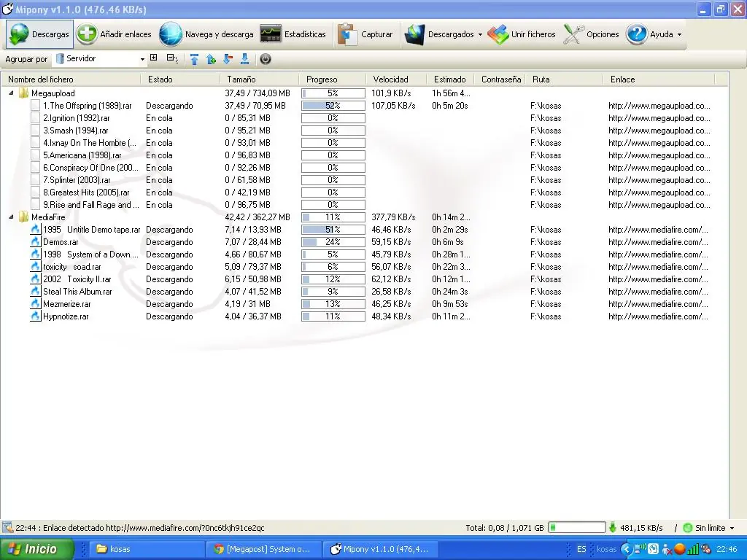Expand hidden system tray icons arrow
Image resolution: width=747 pixels, height=560 pixels.
point(626,549)
